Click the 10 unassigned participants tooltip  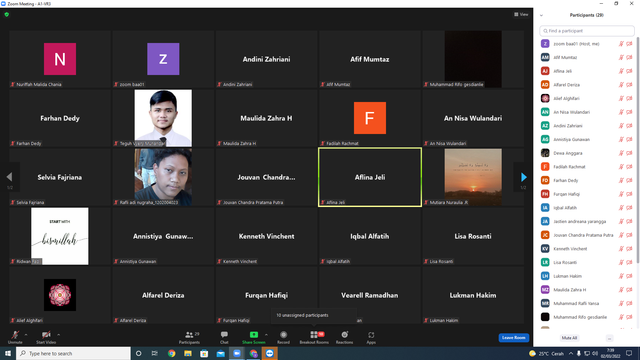pos(314,315)
